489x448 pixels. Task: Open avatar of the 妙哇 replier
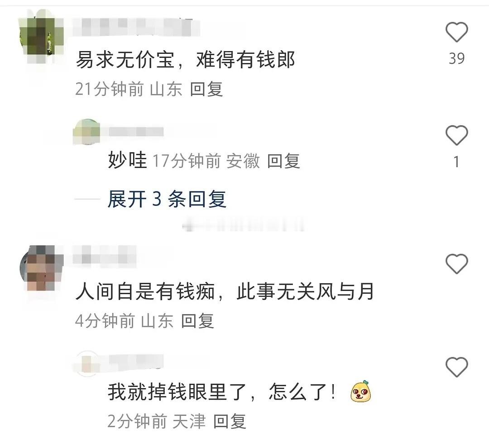[x=86, y=132]
